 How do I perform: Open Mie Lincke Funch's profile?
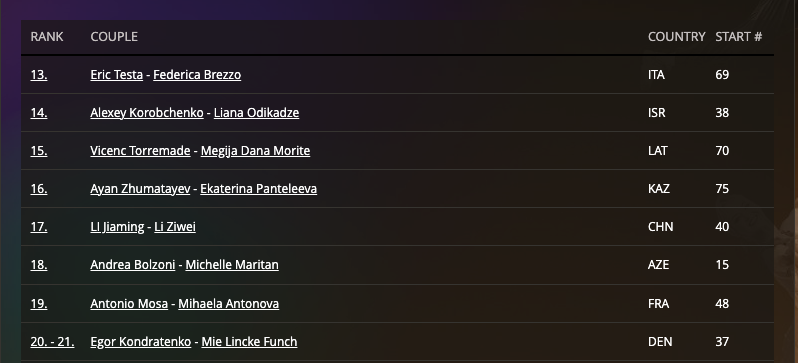pos(249,342)
